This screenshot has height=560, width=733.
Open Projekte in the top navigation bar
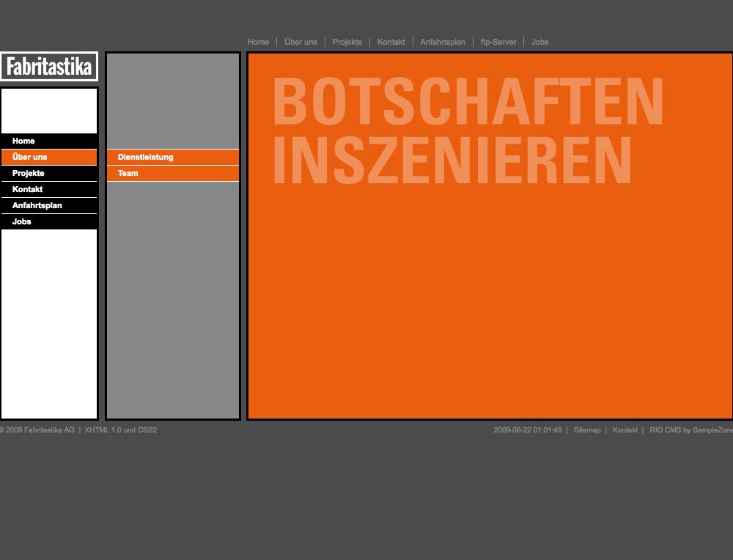[x=347, y=42]
